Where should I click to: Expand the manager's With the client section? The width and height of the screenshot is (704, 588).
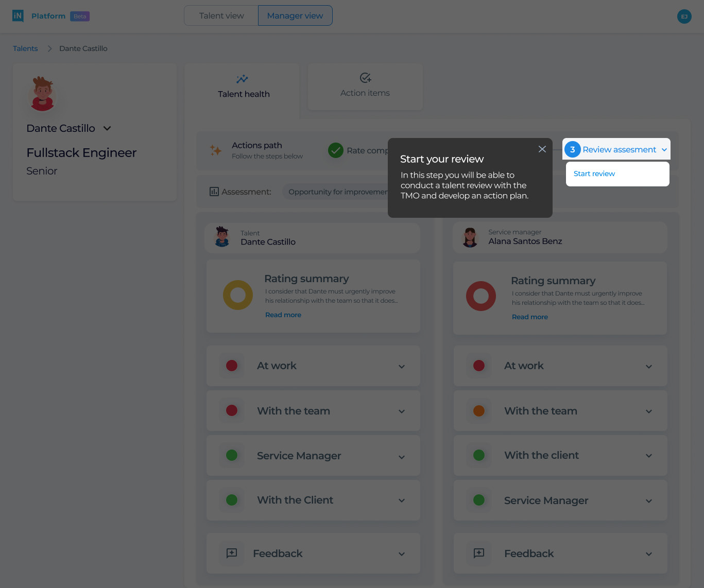click(648, 456)
